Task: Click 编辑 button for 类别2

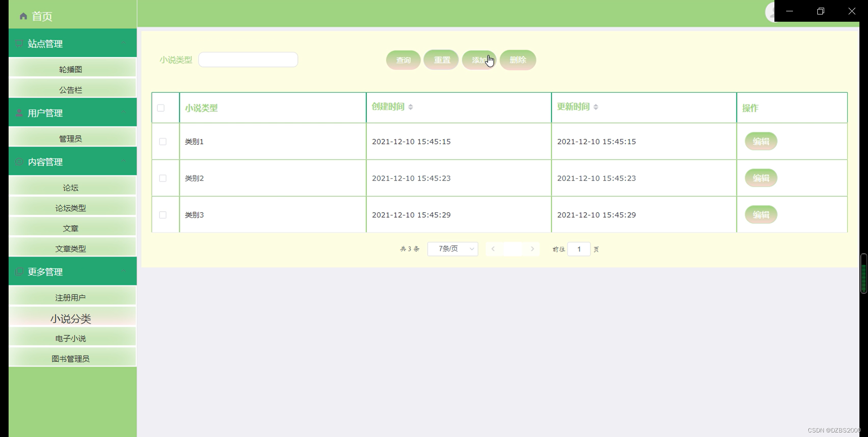Action: pyautogui.click(x=761, y=178)
